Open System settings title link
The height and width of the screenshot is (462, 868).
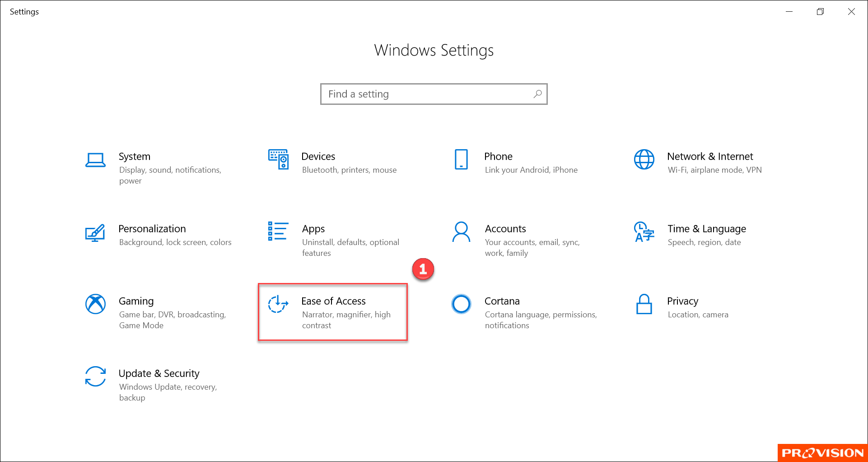(135, 156)
